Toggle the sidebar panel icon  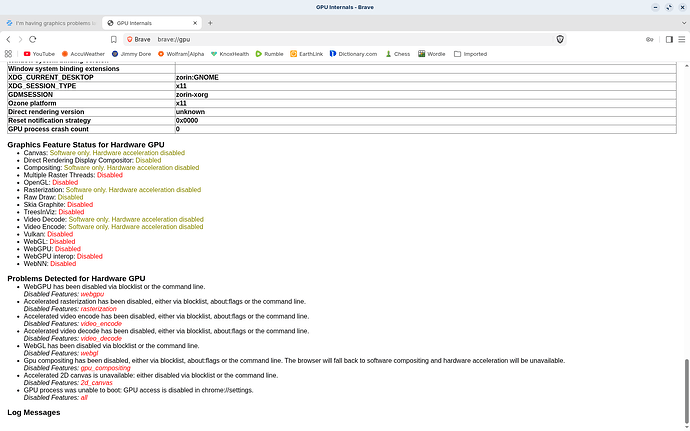pos(669,40)
